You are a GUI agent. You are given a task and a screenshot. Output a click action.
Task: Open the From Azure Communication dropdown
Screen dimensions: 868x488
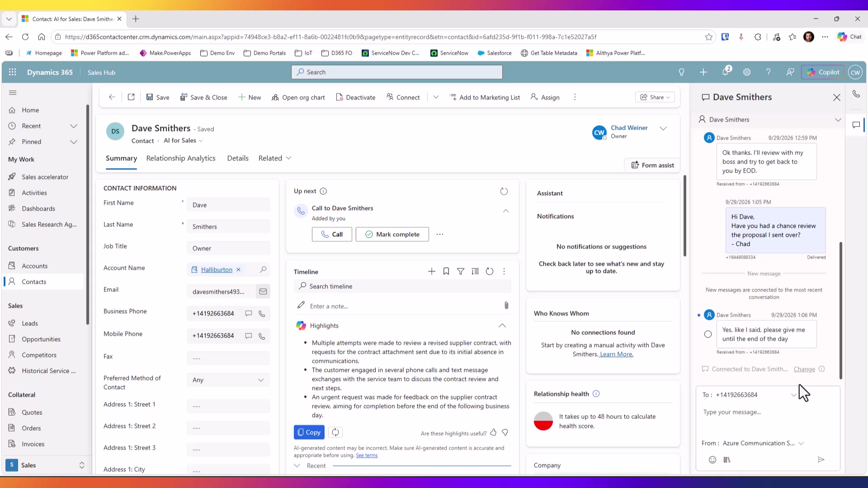[x=801, y=443]
